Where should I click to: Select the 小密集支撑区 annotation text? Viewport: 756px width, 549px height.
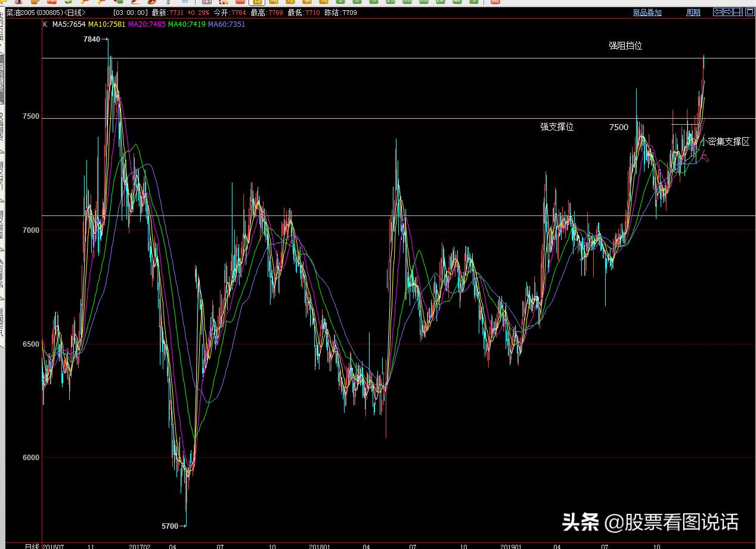pyautogui.click(x=726, y=142)
